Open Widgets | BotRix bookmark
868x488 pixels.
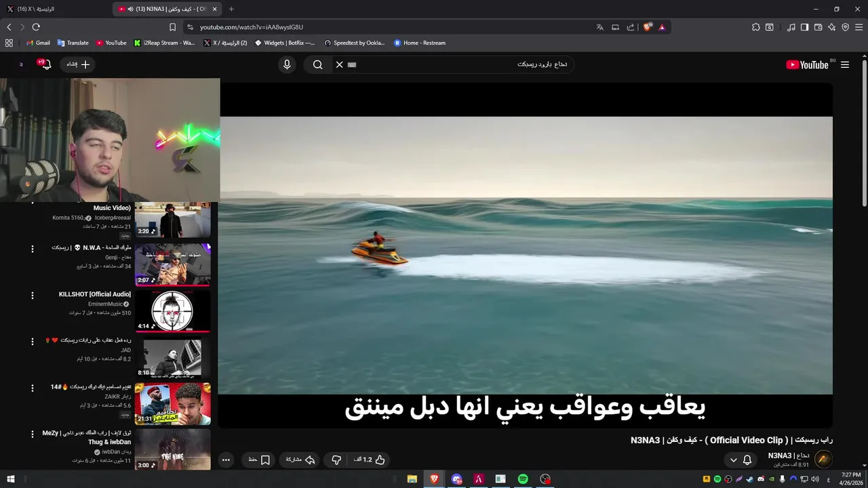tap(285, 43)
